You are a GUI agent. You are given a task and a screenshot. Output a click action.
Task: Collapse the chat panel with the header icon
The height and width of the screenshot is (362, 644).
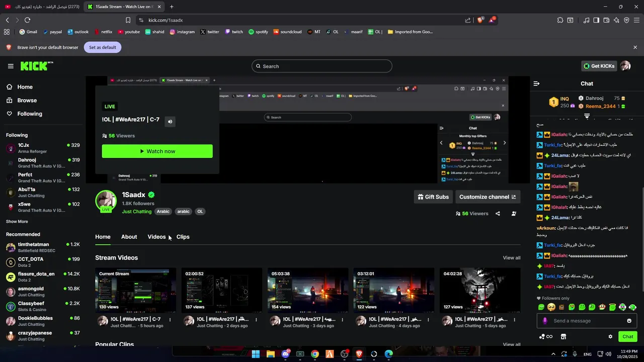click(536, 83)
